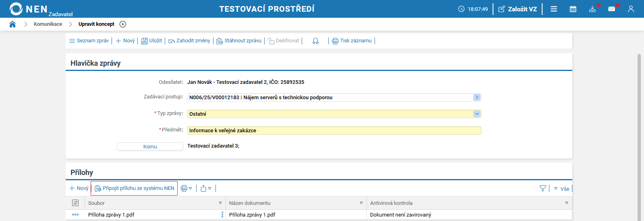This screenshot has width=644, height=221.
Task: Expand Typ zprávy dropdown
Action: (x=477, y=114)
